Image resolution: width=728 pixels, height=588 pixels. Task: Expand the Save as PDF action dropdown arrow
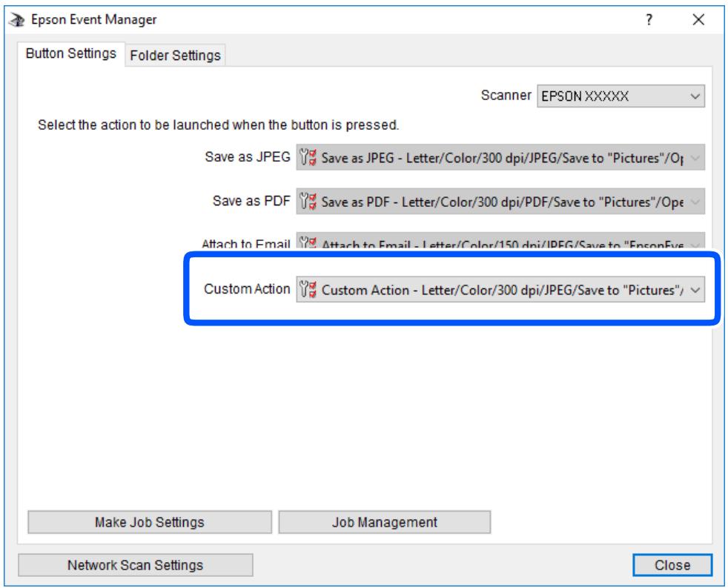pos(695,202)
